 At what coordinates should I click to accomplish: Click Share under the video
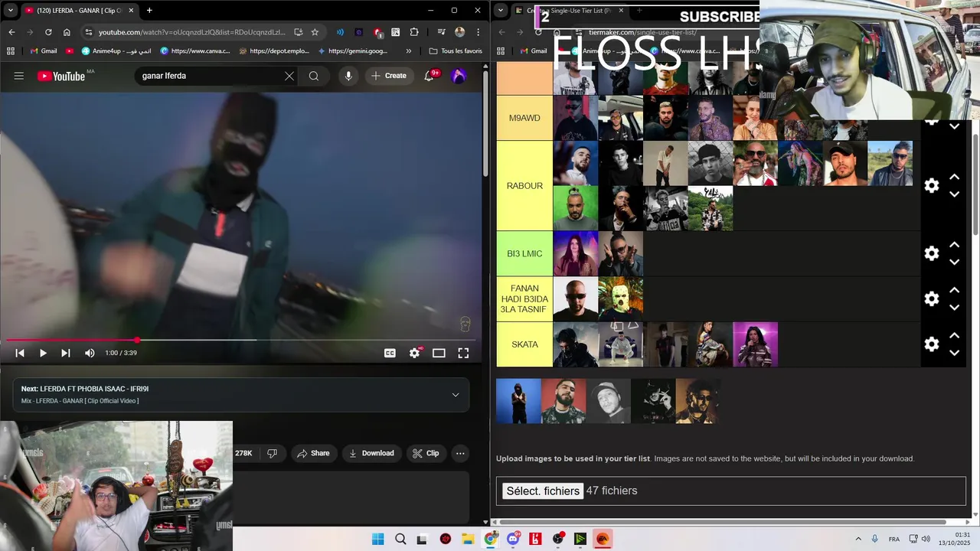313,453
